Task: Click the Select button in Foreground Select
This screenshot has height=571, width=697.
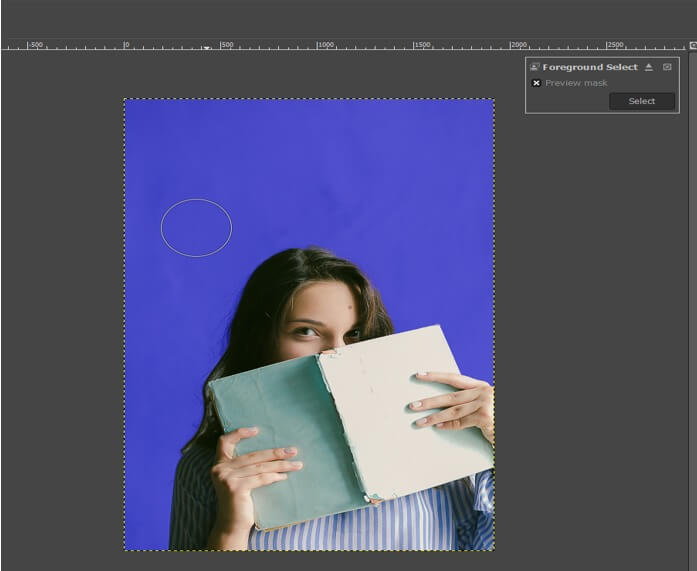Action: 641,101
